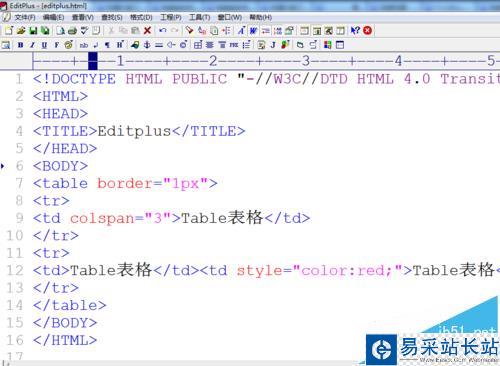Click the <TITLE>Editplus</TITLE> line

coord(139,131)
